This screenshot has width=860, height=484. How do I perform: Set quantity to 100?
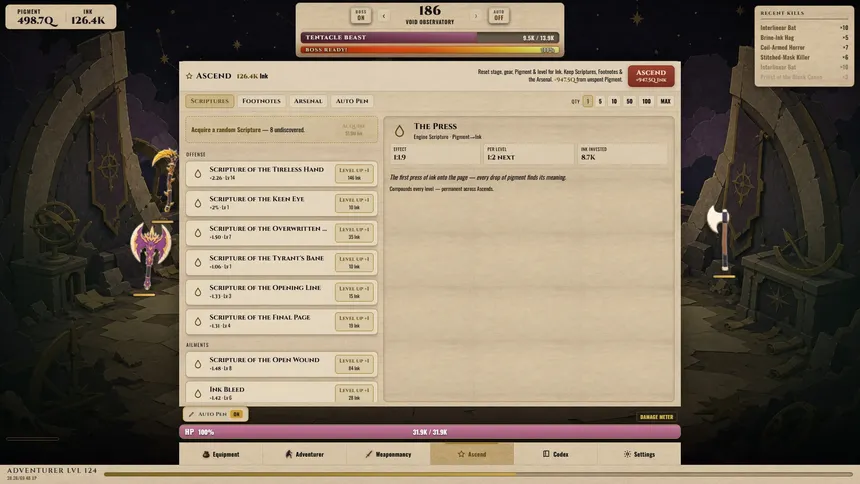[647, 101]
